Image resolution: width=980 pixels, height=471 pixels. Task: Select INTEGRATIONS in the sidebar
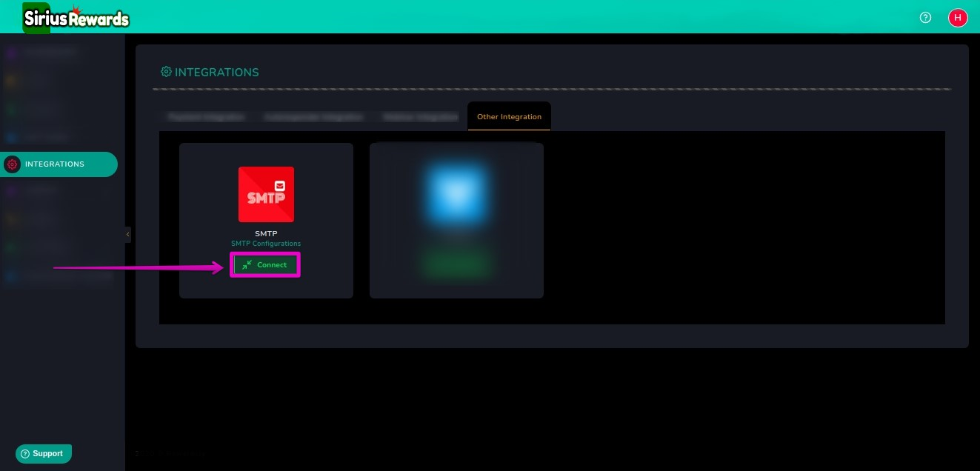59,164
